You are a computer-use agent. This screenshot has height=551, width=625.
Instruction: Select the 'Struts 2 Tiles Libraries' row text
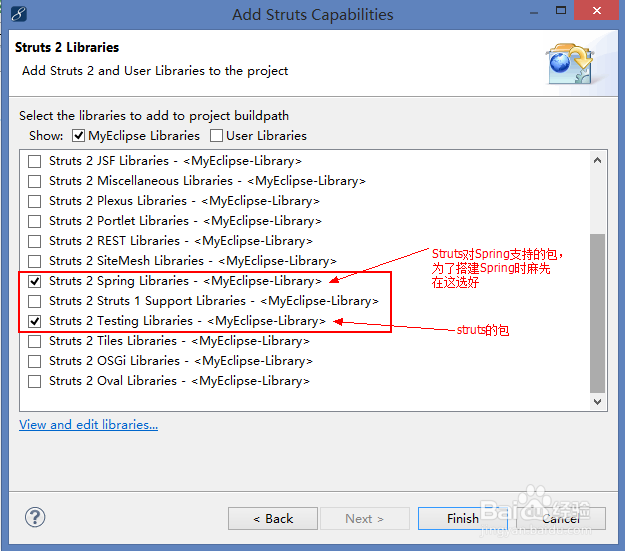click(x=179, y=341)
